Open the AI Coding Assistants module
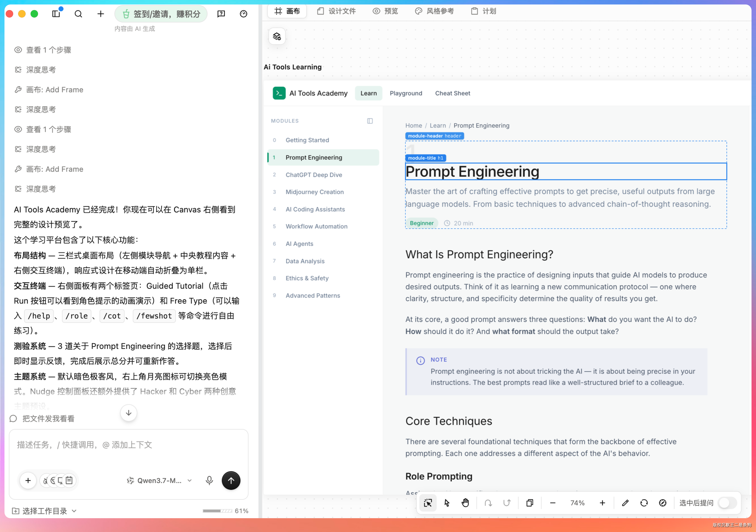The height and width of the screenshot is (532, 756). (x=323, y=209)
